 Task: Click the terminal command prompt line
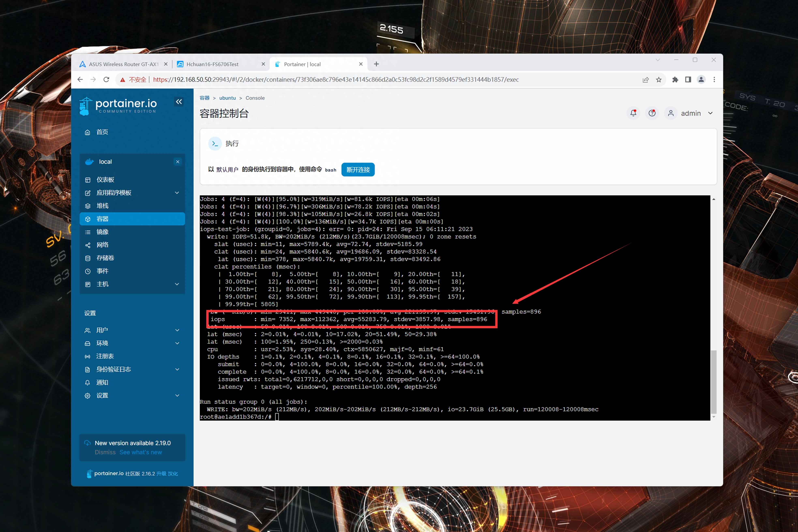[239, 417]
